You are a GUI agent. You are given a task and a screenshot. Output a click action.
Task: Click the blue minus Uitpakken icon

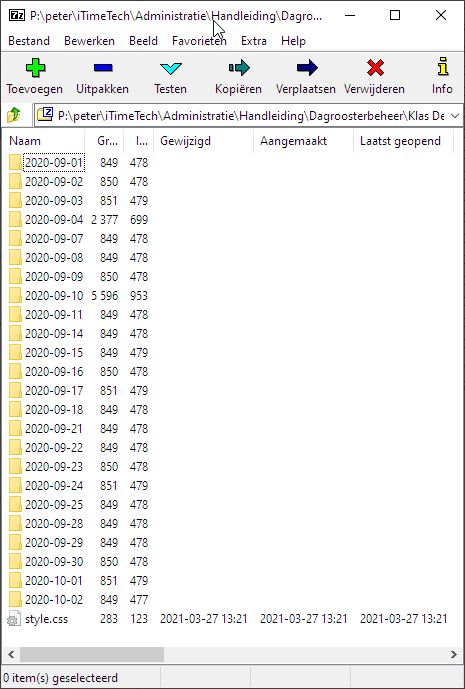[x=103, y=68]
